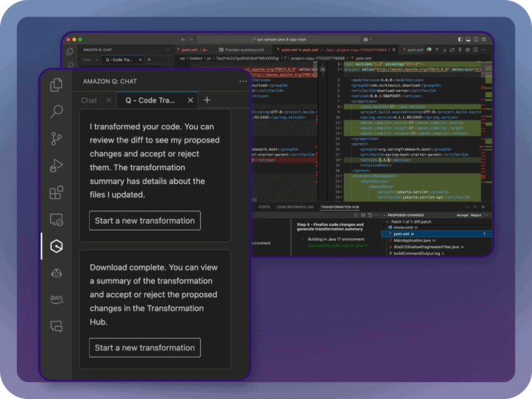Open the Code Reference Log tab
The width and height of the screenshot is (532, 399).
[295, 207]
